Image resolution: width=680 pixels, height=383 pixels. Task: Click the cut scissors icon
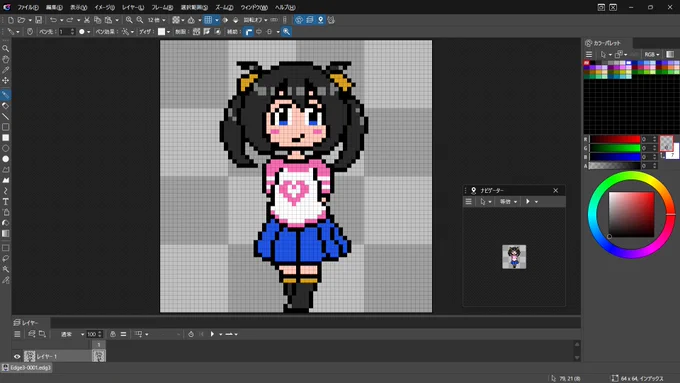pos(87,20)
